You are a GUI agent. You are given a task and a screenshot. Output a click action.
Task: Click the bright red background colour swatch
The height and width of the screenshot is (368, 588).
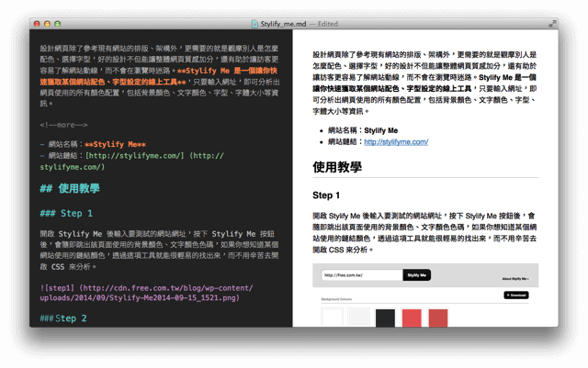click(x=412, y=318)
